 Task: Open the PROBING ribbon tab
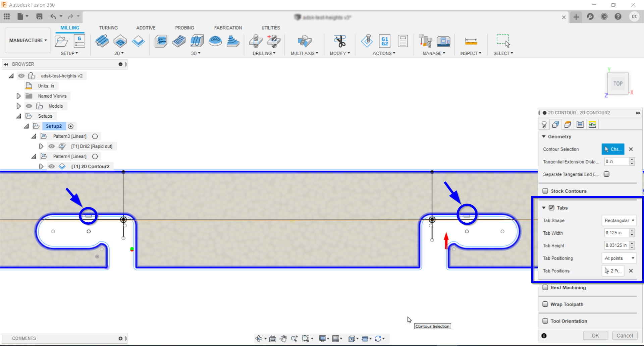coord(184,27)
